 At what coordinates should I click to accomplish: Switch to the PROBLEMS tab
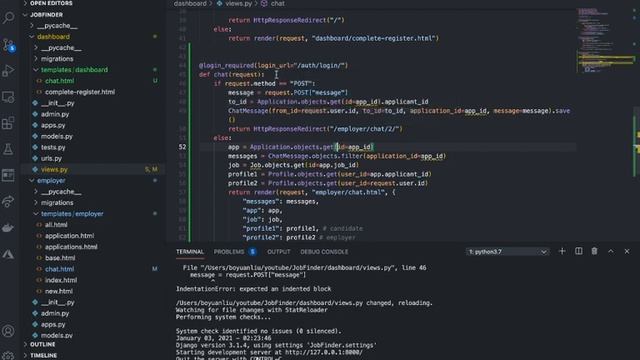(229, 252)
